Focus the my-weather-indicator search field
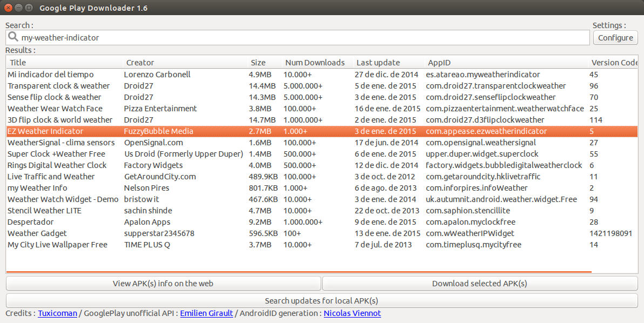This screenshot has height=323, width=644. point(298,37)
